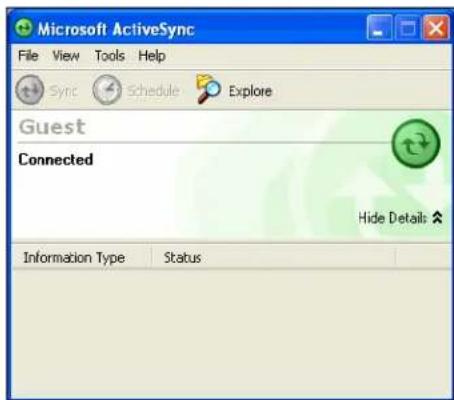Minimize the ActiveSync window
The width and height of the screenshot is (454, 400).
point(379,27)
